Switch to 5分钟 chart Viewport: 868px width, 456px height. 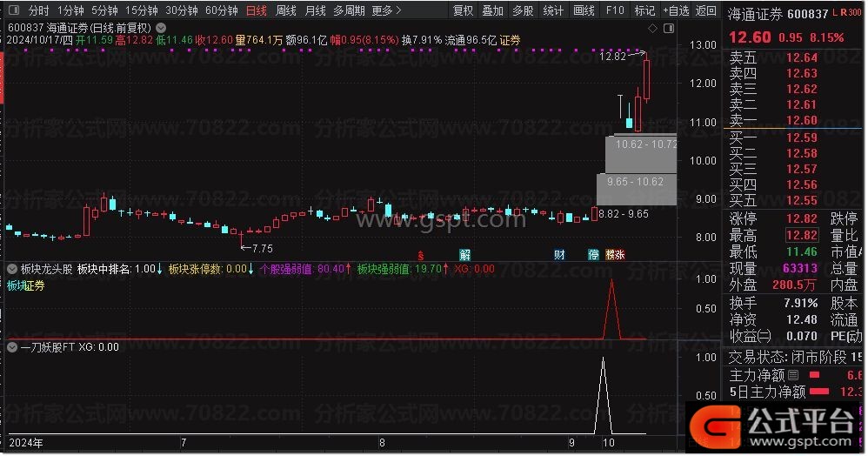point(104,10)
